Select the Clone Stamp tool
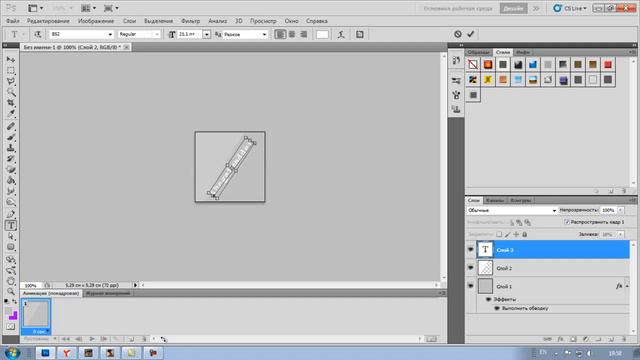The width and height of the screenshot is (640, 360). (11, 148)
